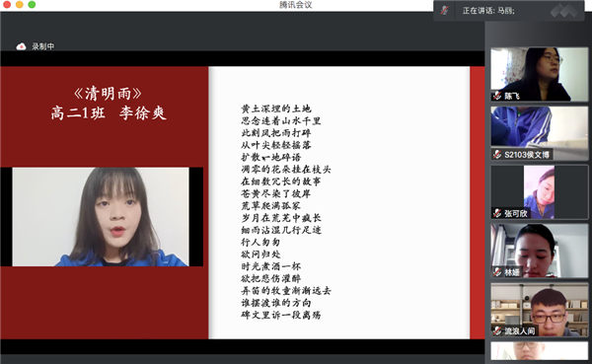Select S2103侯文博's video thumbnail
Viewport: 592px width, 364px height.
click(539, 133)
